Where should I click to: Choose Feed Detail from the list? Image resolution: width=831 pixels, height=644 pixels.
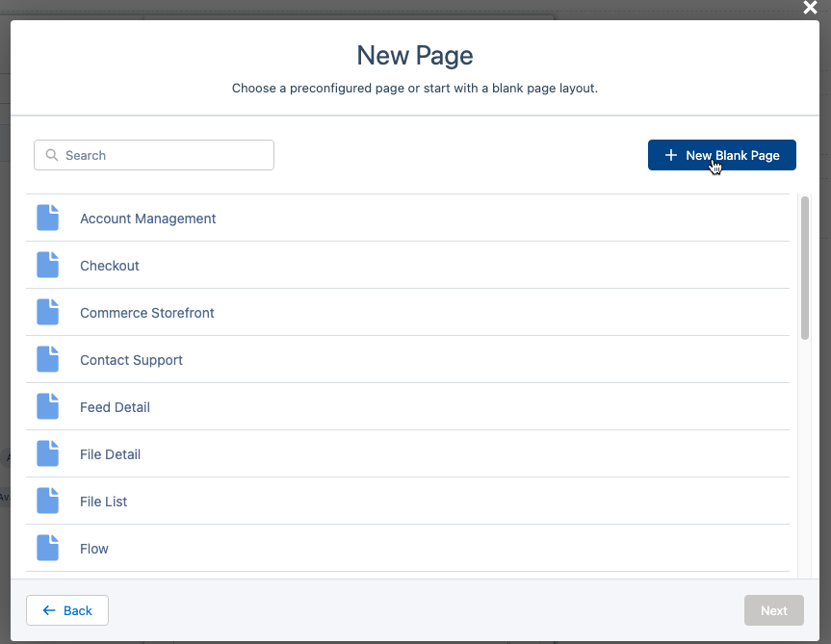[x=115, y=407]
